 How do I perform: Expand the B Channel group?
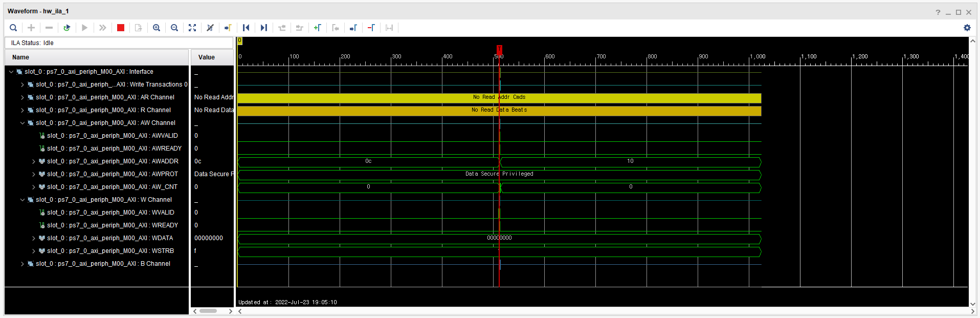tap(23, 264)
